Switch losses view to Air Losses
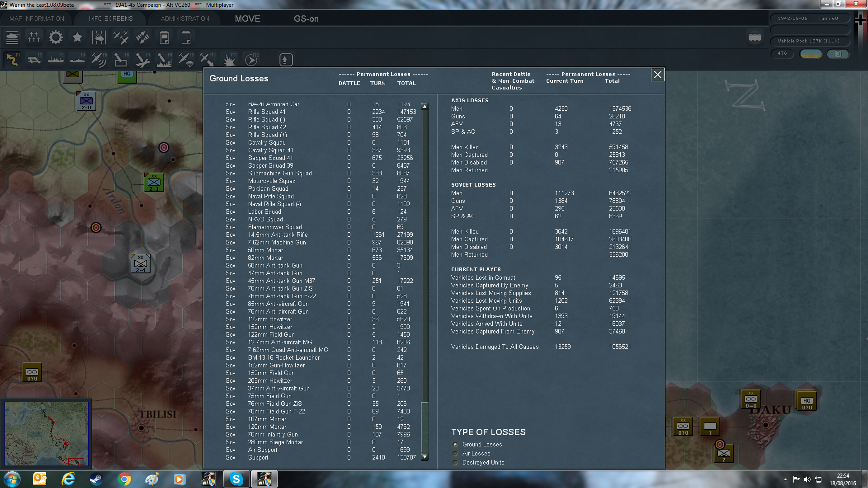This screenshot has width=868, height=488. pos(455,453)
